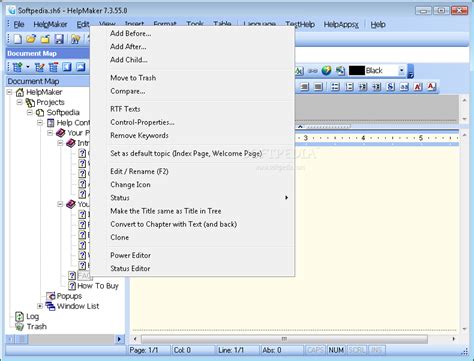Click the indent icon next to the S icon

click(x=377, y=87)
